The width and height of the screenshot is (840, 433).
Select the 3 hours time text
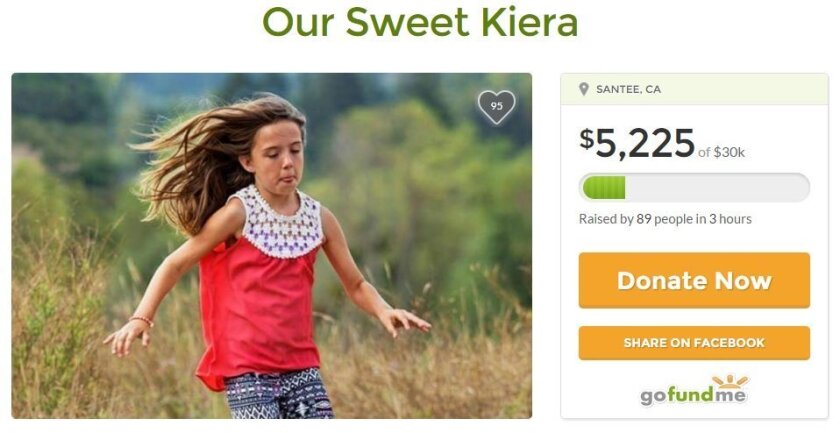pyautogui.click(x=731, y=219)
